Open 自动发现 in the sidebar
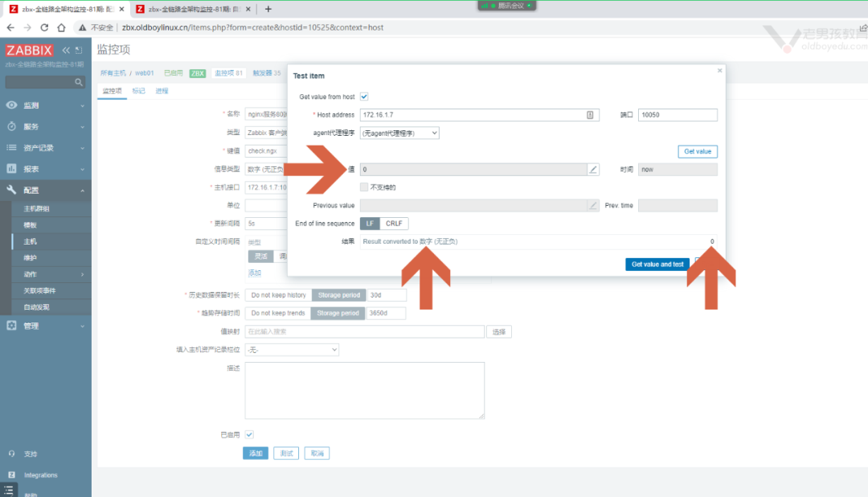This screenshot has height=497, width=868. 36,307
